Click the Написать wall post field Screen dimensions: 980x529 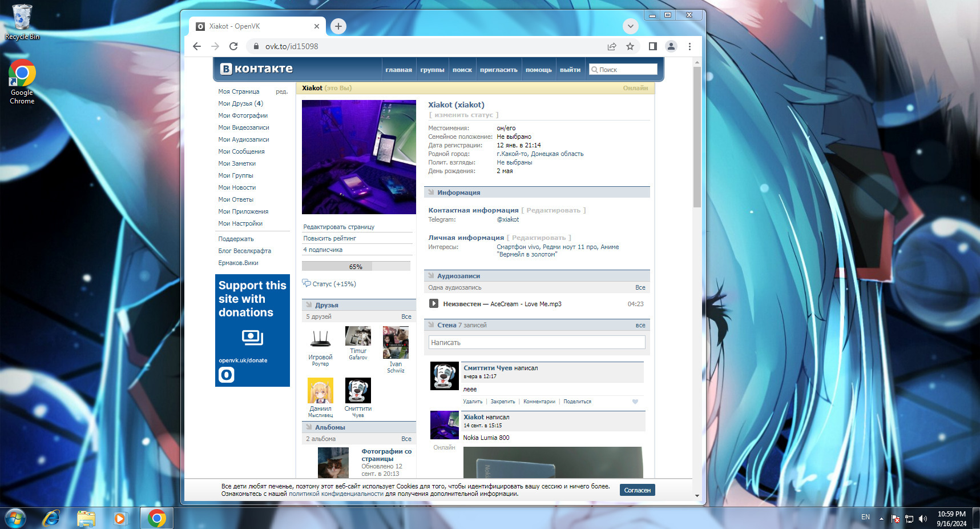537,343
